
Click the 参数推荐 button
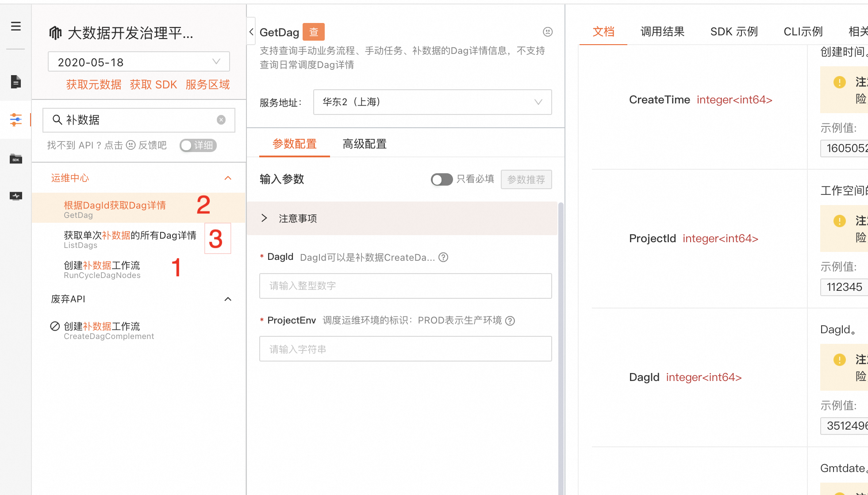(526, 179)
